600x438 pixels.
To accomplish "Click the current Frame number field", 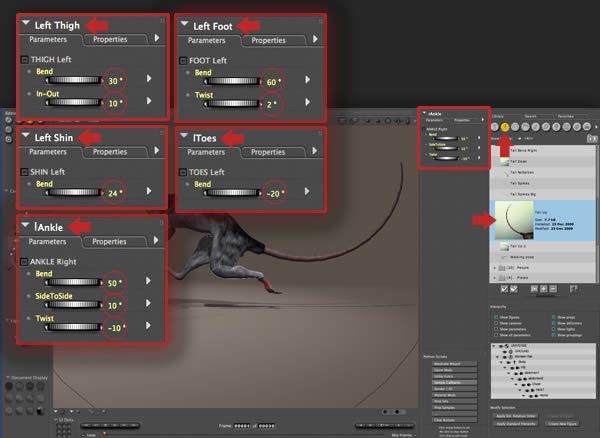I will click(x=242, y=426).
